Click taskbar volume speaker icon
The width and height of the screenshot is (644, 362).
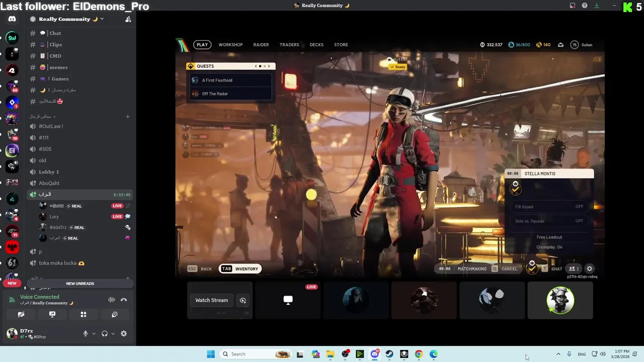click(x=602, y=354)
